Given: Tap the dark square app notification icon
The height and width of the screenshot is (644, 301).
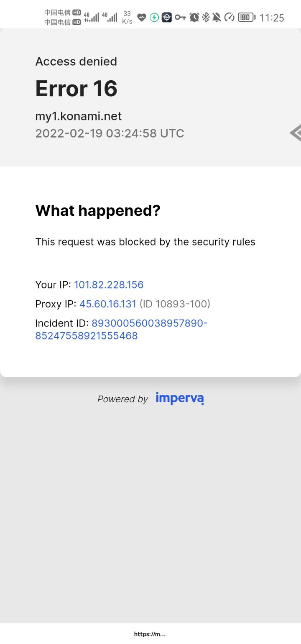Looking at the screenshot, I should click(167, 17).
